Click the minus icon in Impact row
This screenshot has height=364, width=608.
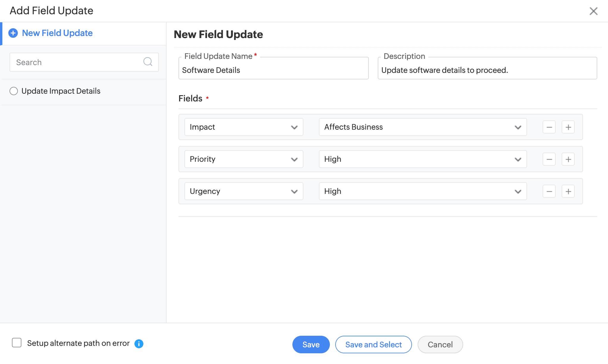[x=549, y=127]
